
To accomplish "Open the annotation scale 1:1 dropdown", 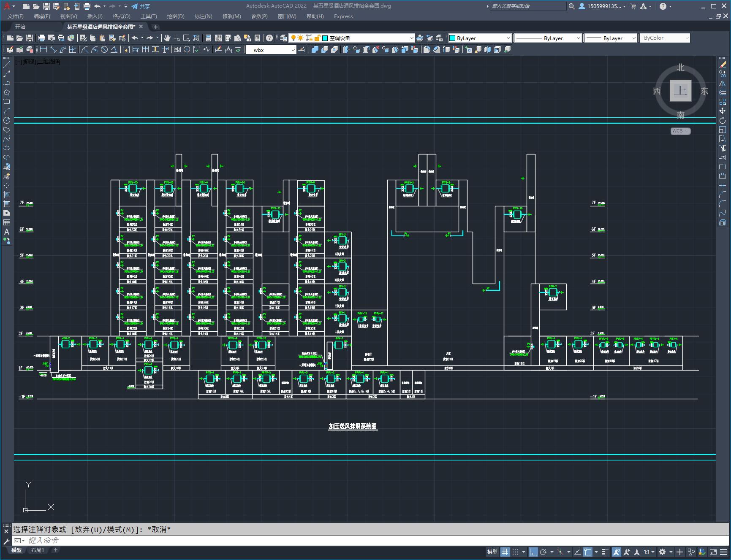I will [649, 552].
